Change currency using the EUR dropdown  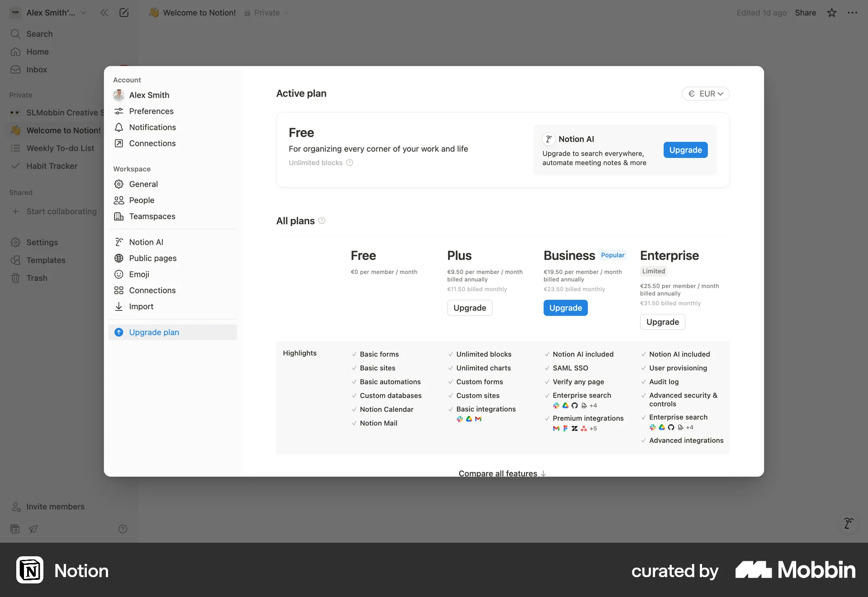coord(705,94)
